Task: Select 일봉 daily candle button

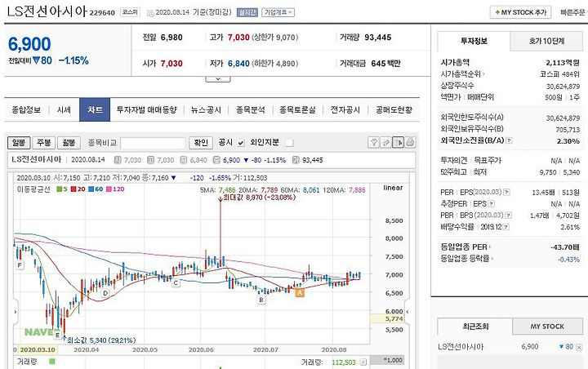Action: (x=19, y=143)
